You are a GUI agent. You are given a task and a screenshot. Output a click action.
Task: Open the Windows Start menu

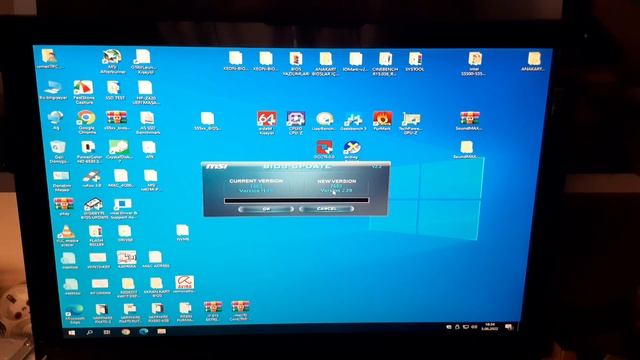point(71,333)
